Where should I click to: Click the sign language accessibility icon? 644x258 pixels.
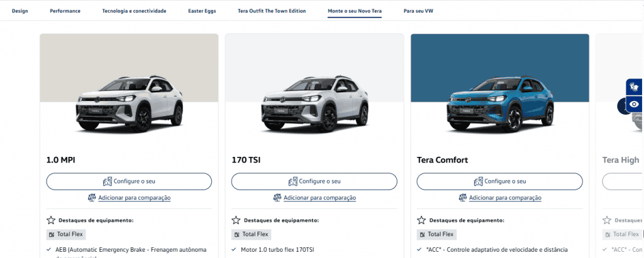point(635,87)
